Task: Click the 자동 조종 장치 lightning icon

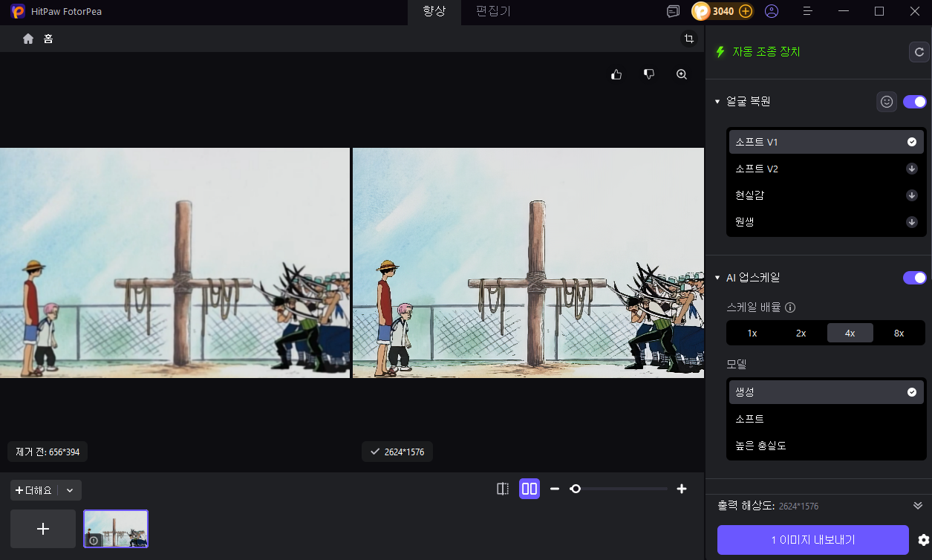Action: pos(720,52)
